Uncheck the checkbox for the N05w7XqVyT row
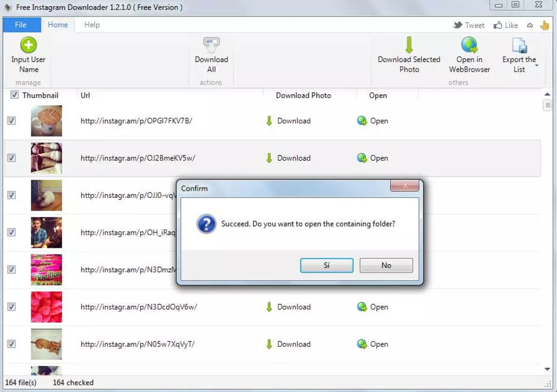This screenshot has width=557, height=392. point(11,344)
